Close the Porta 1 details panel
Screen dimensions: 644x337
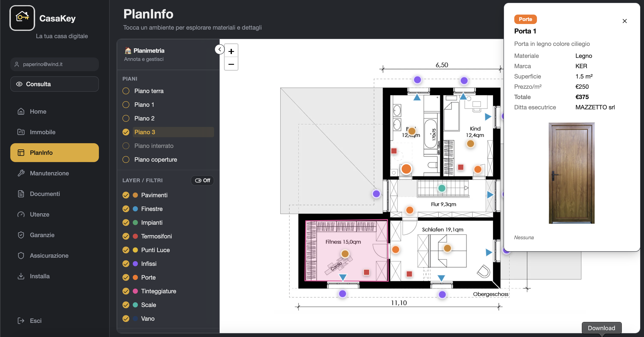[625, 21]
